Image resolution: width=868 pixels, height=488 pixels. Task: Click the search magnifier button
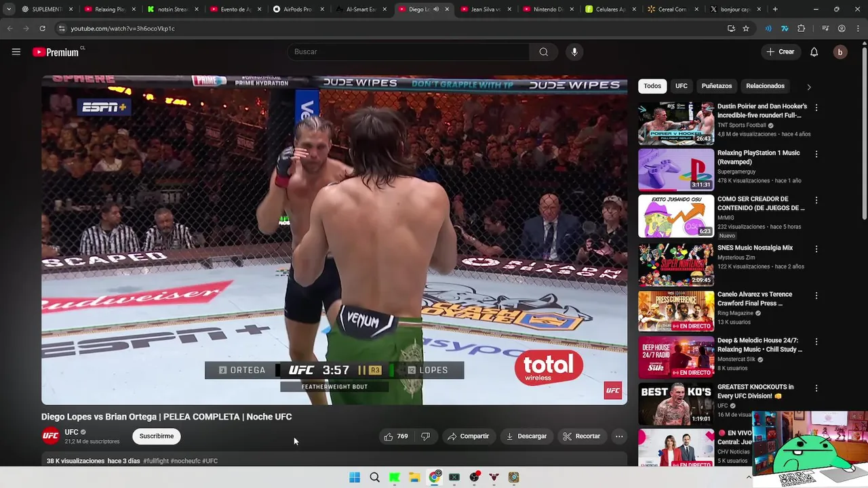pos(543,52)
